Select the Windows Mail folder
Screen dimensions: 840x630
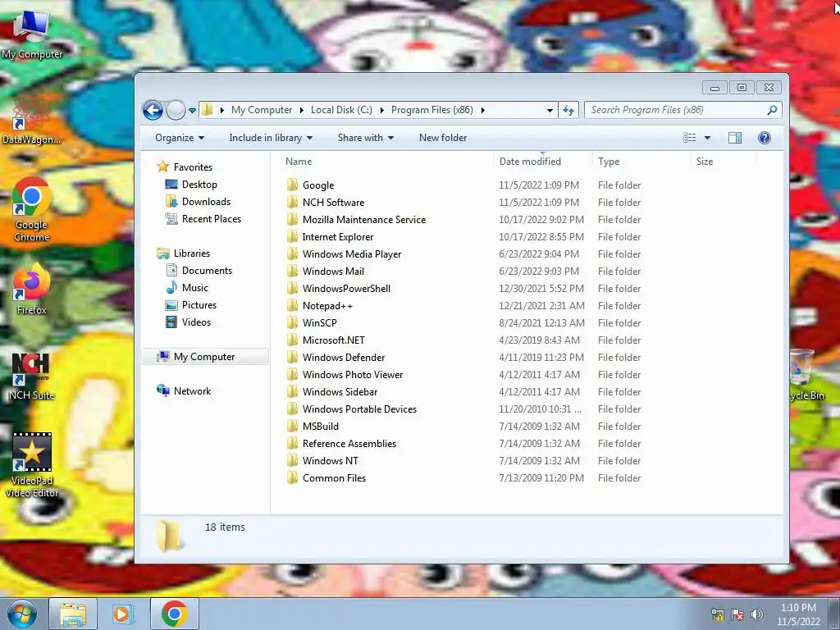pyautogui.click(x=333, y=271)
